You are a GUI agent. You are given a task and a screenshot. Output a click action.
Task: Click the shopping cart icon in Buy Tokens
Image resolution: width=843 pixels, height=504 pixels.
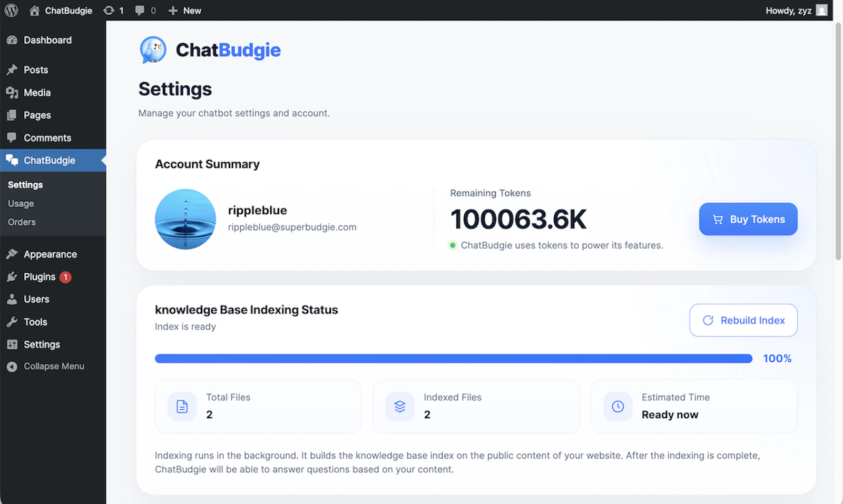pyautogui.click(x=718, y=220)
